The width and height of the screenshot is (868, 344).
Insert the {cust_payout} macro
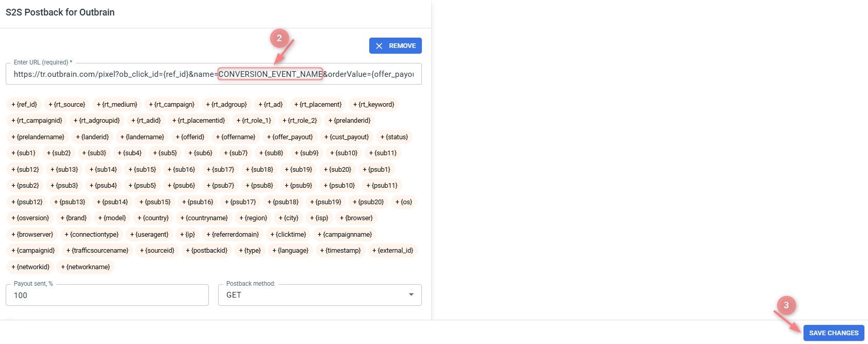(x=347, y=137)
